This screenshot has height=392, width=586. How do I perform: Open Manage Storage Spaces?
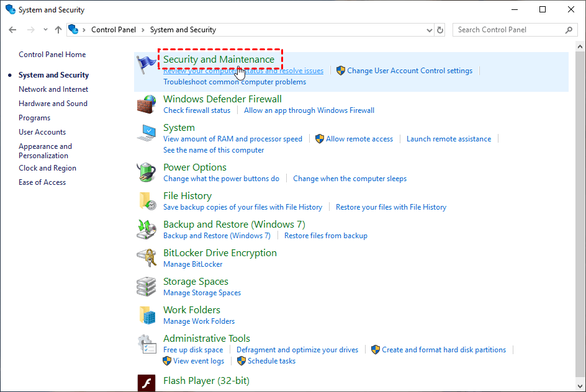[202, 293]
